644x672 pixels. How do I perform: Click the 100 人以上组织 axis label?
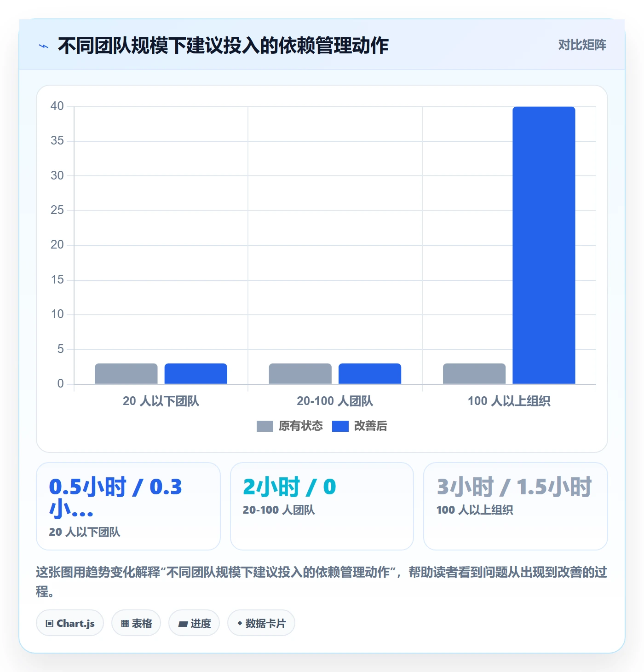pyautogui.click(x=509, y=401)
